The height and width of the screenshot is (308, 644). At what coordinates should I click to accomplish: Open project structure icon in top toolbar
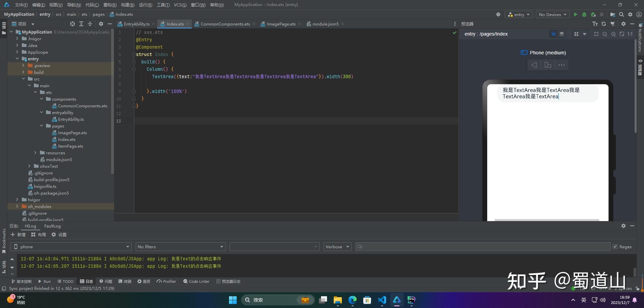tap(613, 14)
